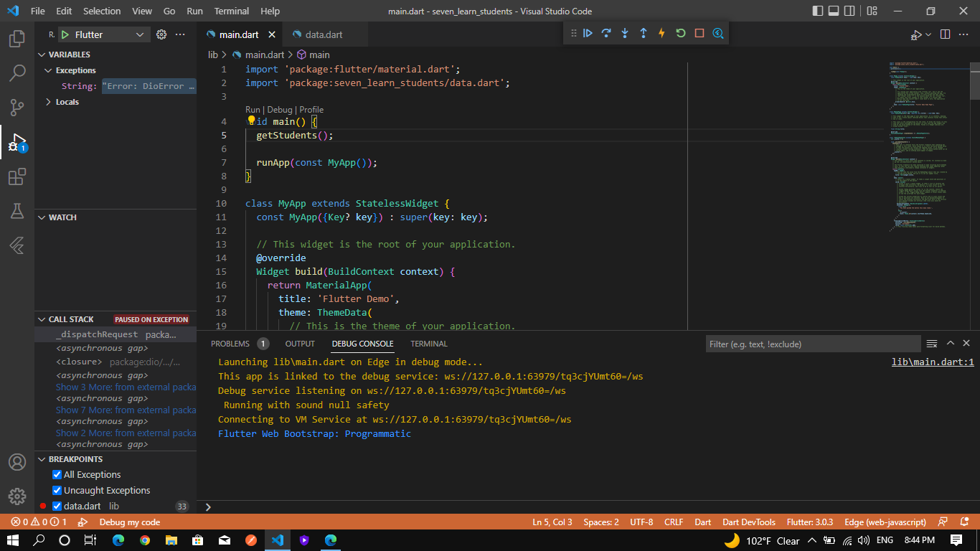Viewport: 980px width, 551px height.
Task: Stop debugging with the red square
Action: pos(699,34)
